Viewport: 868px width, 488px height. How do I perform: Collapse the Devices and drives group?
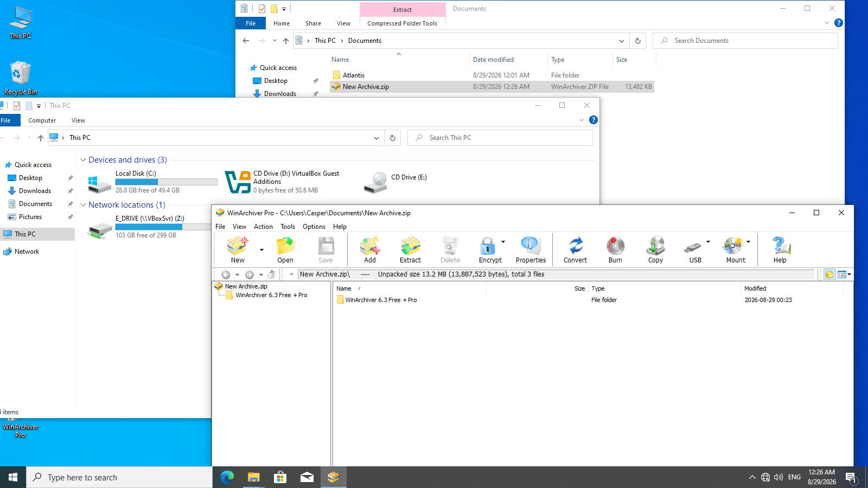[83, 160]
